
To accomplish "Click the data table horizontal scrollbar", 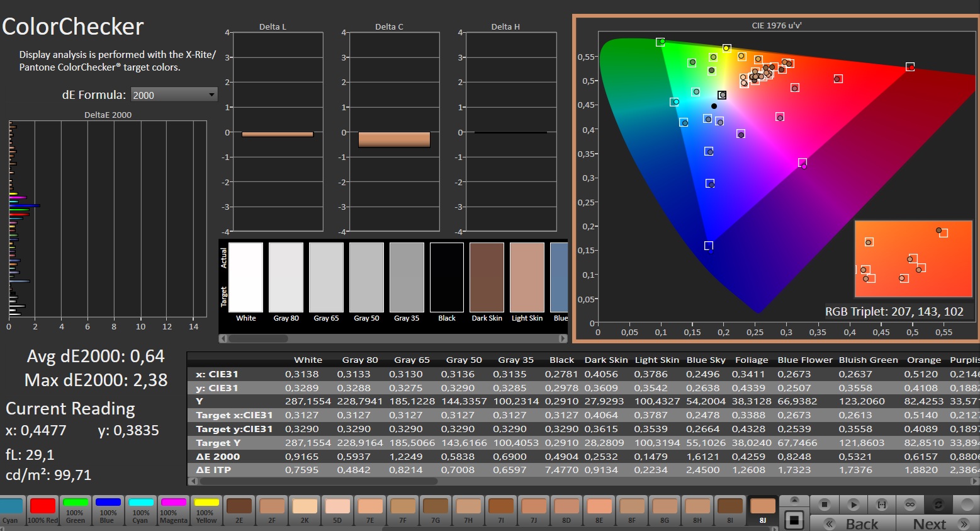I will [318, 481].
